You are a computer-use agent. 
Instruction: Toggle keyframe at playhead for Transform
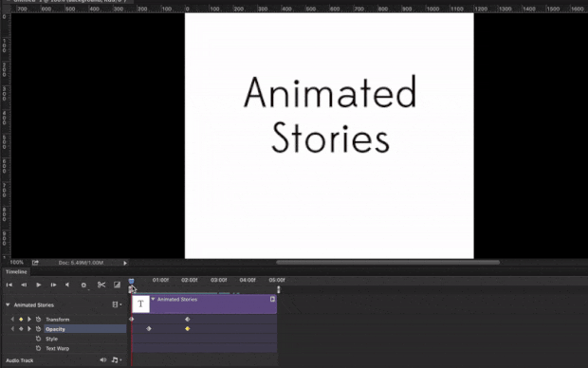(x=21, y=320)
